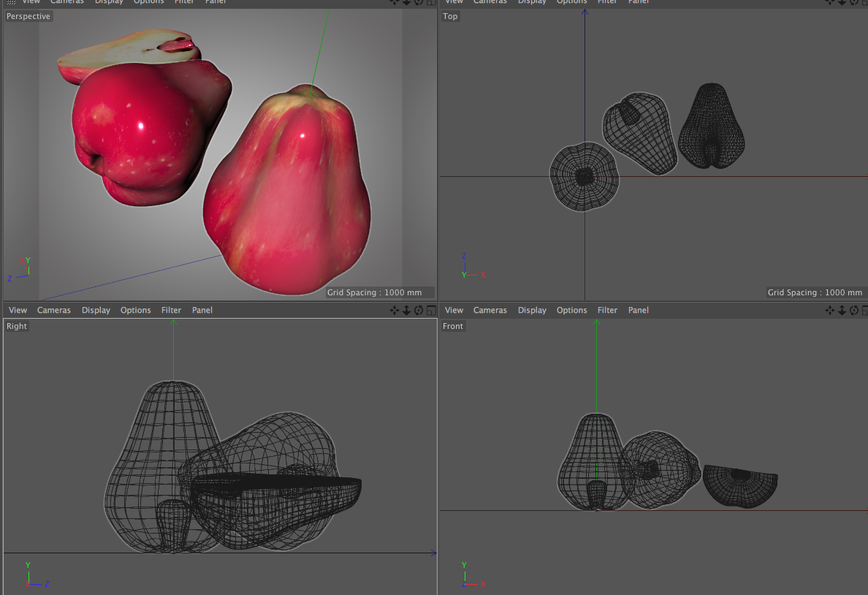Open the Panel menu in the Front viewport

(x=638, y=311)
